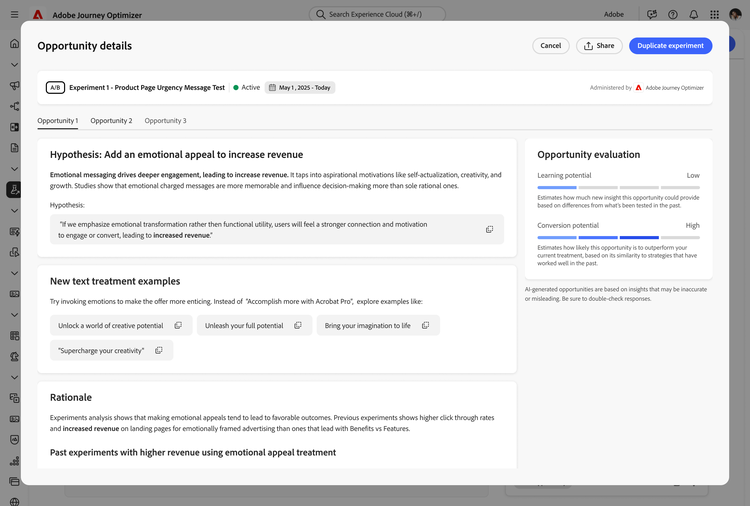Copy "Unlock a world of creative potential"
The image size is (750, 506).
tap(178, 326)
